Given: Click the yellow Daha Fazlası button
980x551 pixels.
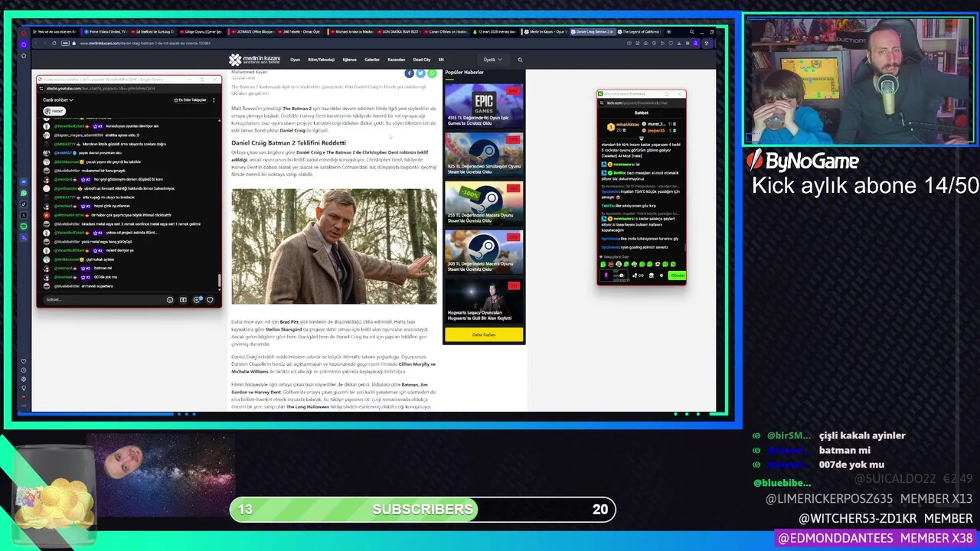Looking at the screenshot, I should pyautogui.click(x=484, y=334).
